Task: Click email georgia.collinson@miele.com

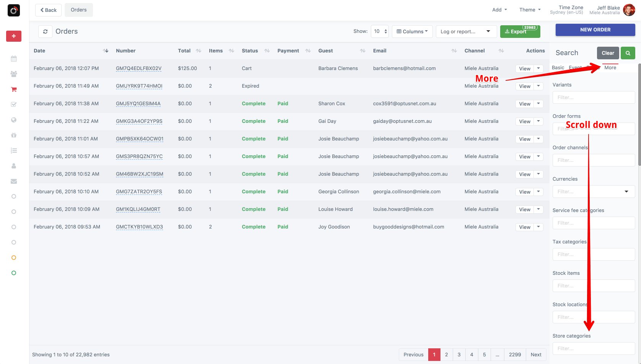Action: point(407,192)
